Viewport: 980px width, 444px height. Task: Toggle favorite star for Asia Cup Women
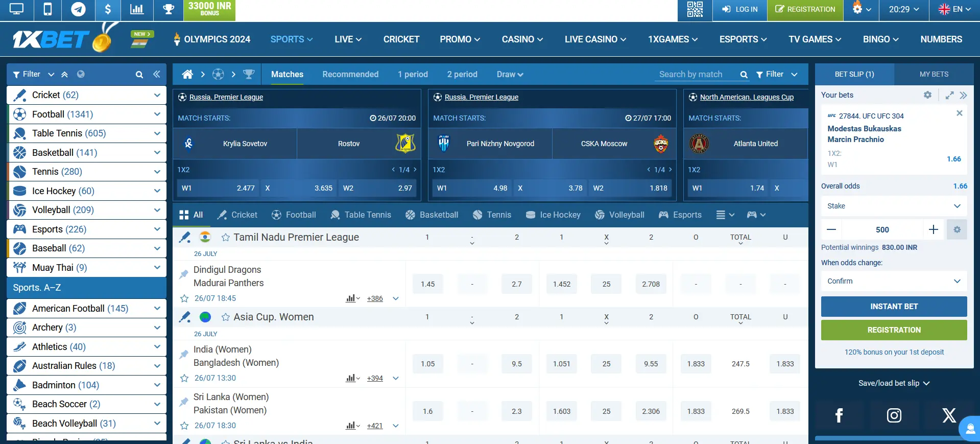tap(225, 317)
